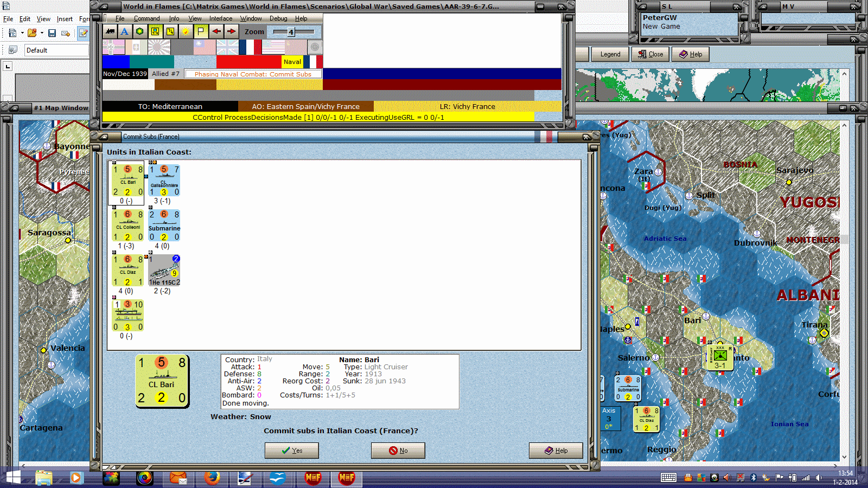Click the Legend button
Screen dimensions: 868x488
[610, 54]
